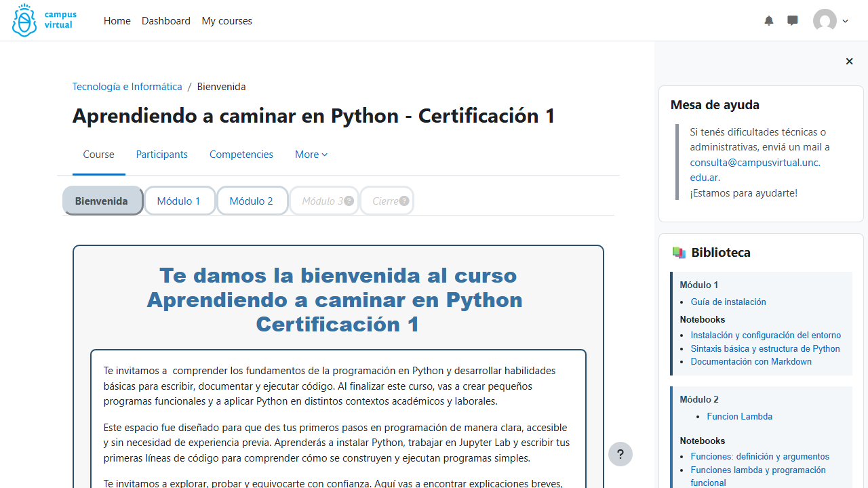Open Instalación y configuración del entorno notebook
The image size is (868, 488).
click(766, 335)
